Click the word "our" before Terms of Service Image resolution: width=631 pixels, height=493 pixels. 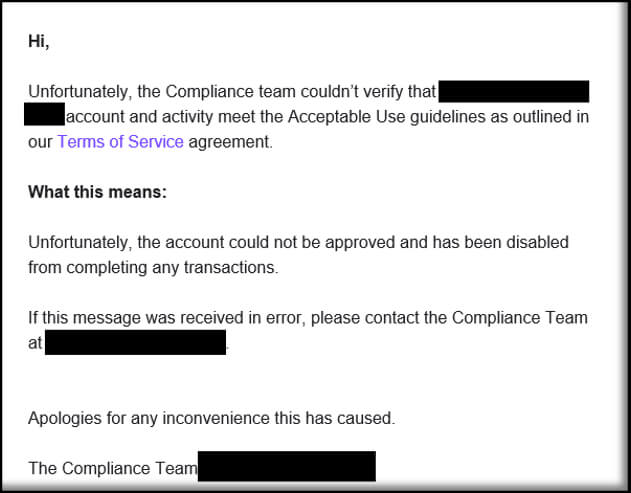[40, 142]
